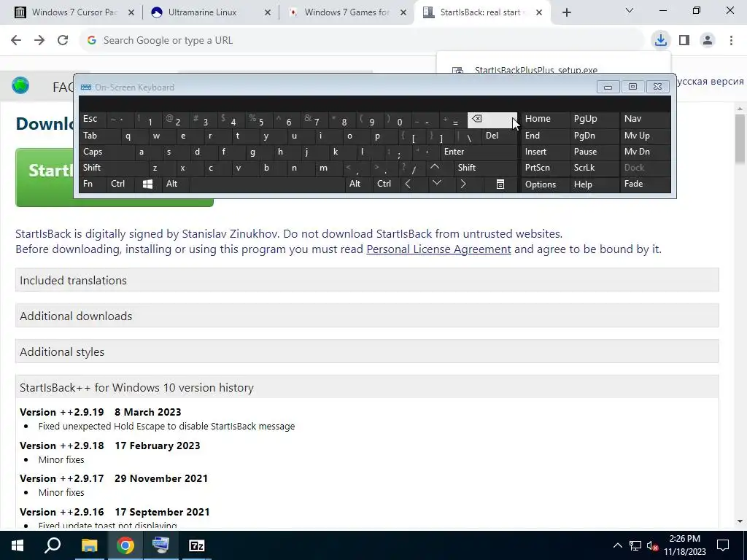The image size is (747, 560).
Task: Toggle the left Shift key
Action: click(x=113, y=168)
